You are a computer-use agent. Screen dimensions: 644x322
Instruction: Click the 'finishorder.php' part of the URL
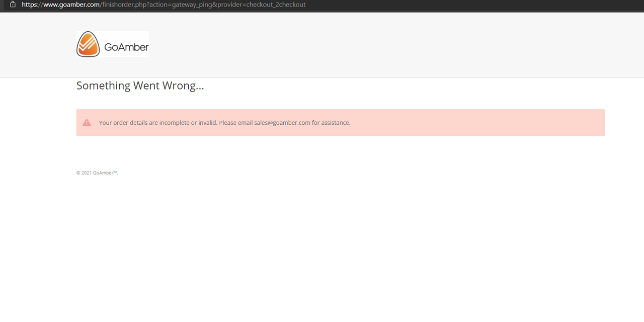pyautogui.click(x=124, y=5)
